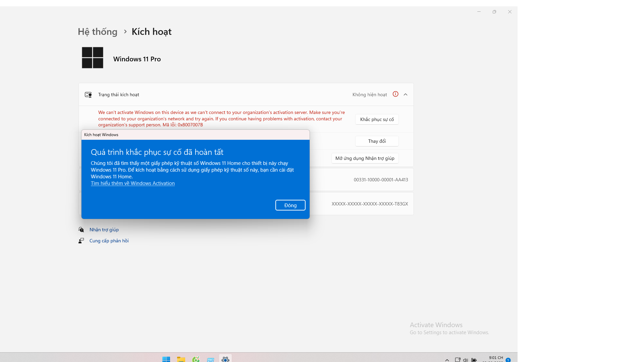Viewport: 644px width, 362px height.
Task: Open Cốc Cốc browser from taskbar
Action: click(x=196, y=359)
